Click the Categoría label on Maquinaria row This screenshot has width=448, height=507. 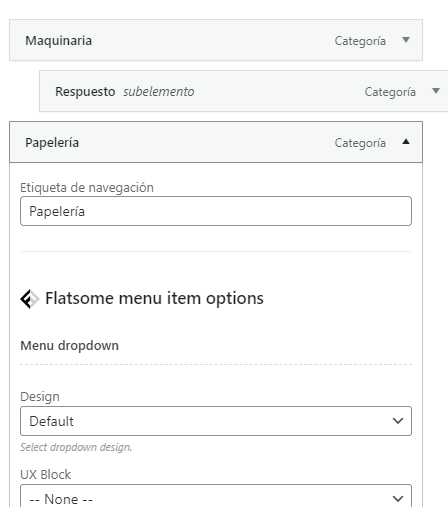click(360, 41)
